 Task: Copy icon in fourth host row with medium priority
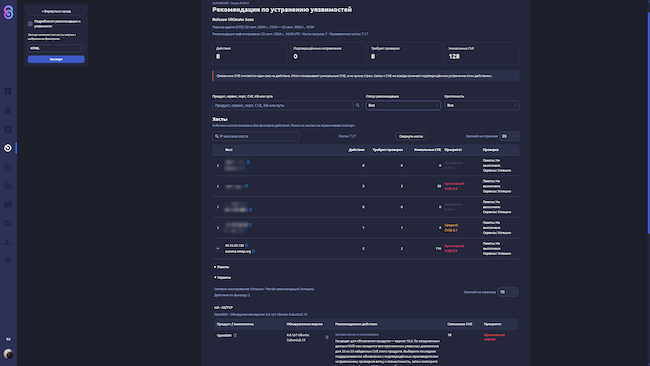pos(250,225)
